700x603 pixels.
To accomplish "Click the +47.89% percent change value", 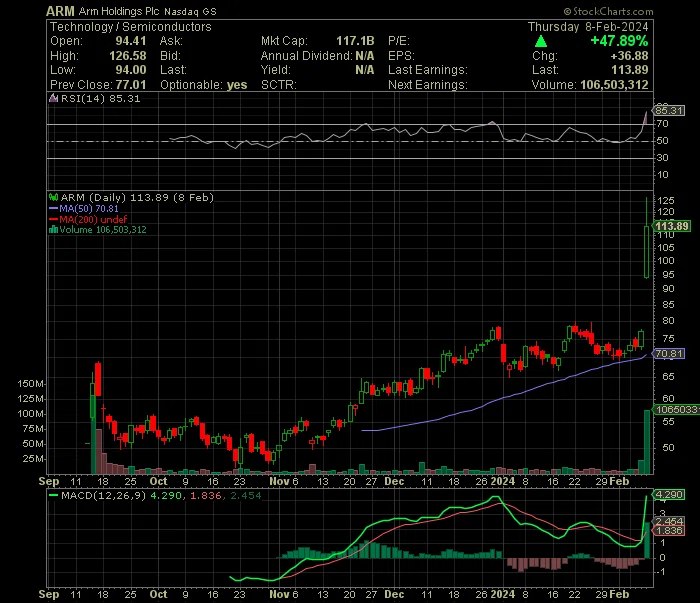I will point(619,41).
